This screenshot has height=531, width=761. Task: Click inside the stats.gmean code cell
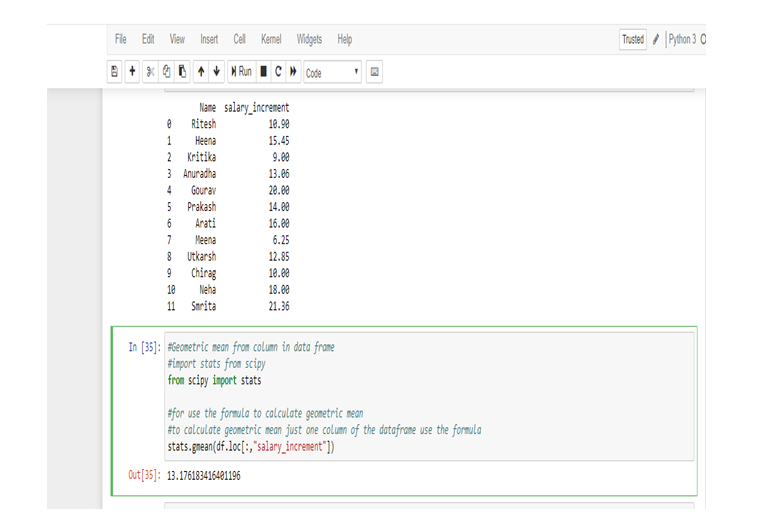click(429, 396)
